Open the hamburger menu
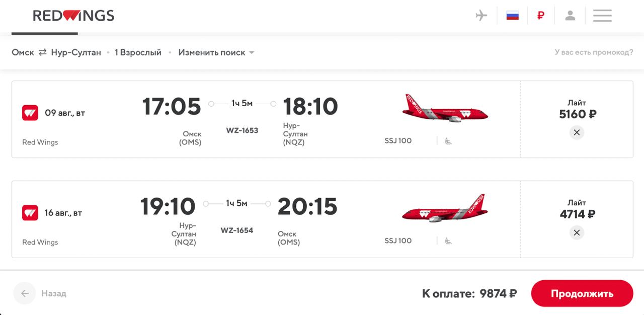Screen dimensions: 644x315 (602, 16)
